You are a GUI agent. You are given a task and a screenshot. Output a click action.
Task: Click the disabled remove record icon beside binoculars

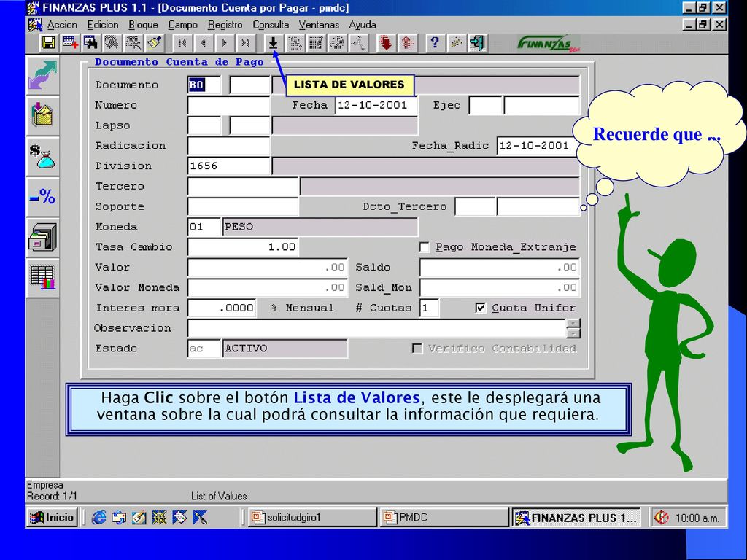point(112,43)
